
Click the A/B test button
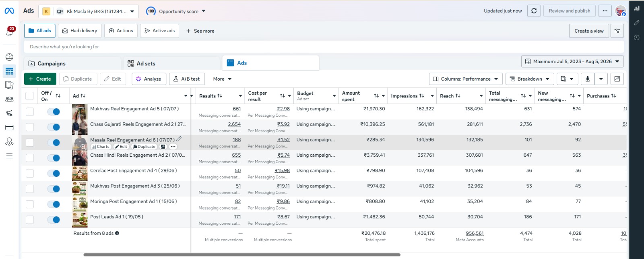[187, 79]
